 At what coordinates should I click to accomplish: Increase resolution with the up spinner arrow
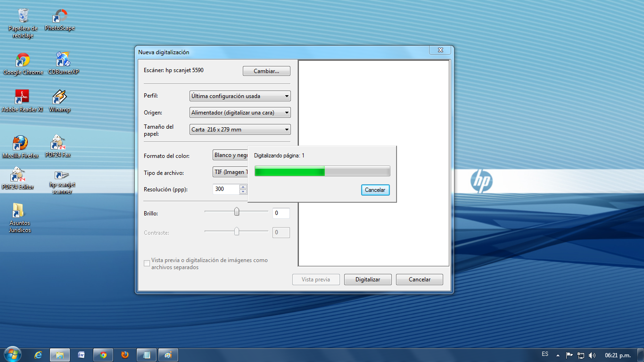click(243, 187)
